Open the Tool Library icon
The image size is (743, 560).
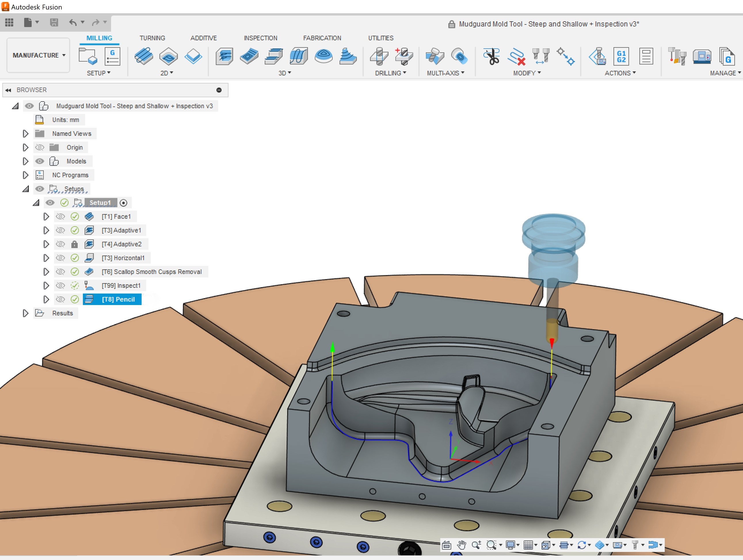click(x=677, y=56)
